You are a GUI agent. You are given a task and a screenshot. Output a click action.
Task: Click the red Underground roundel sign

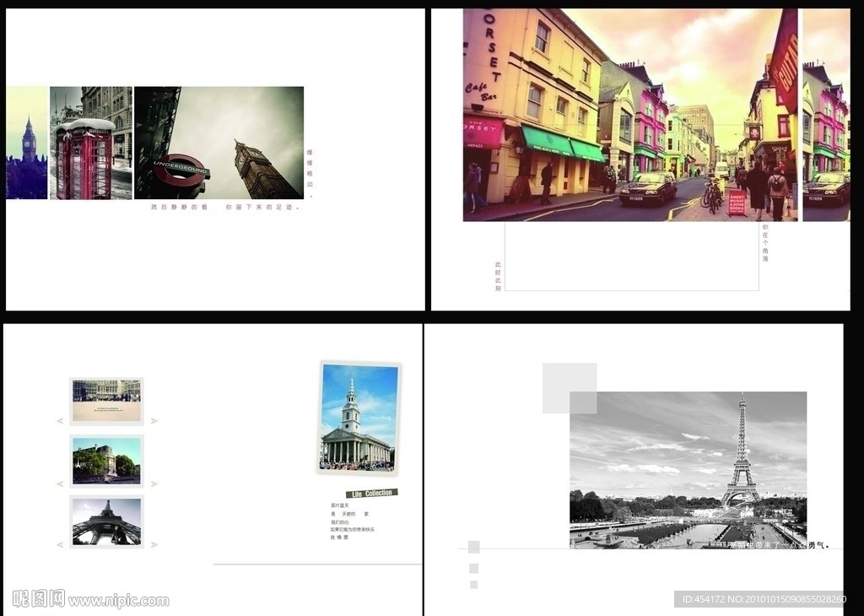pyautogui.click(x=180, y=168)
